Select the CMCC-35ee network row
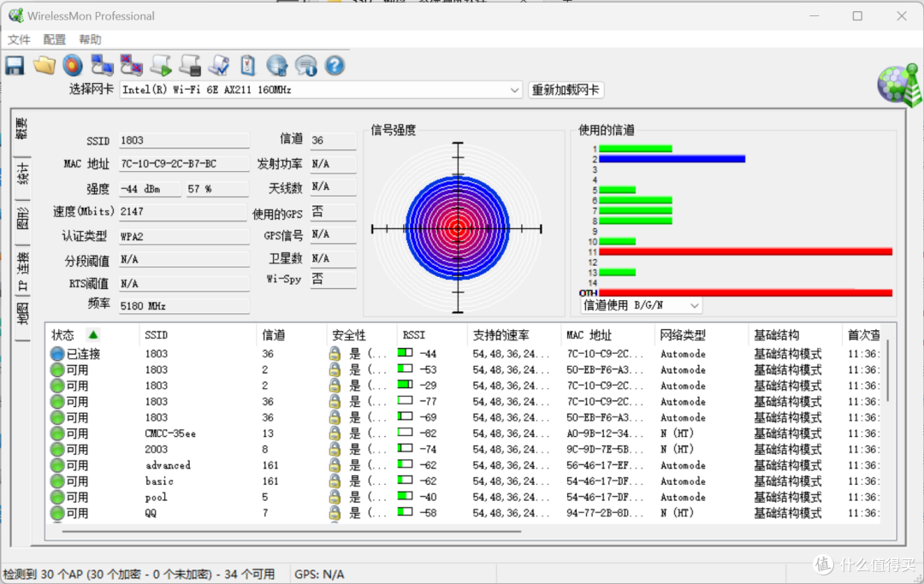Image resolution: width=924 pixels, height=584 pixels. pyautogui.click(x=465, y=434)
